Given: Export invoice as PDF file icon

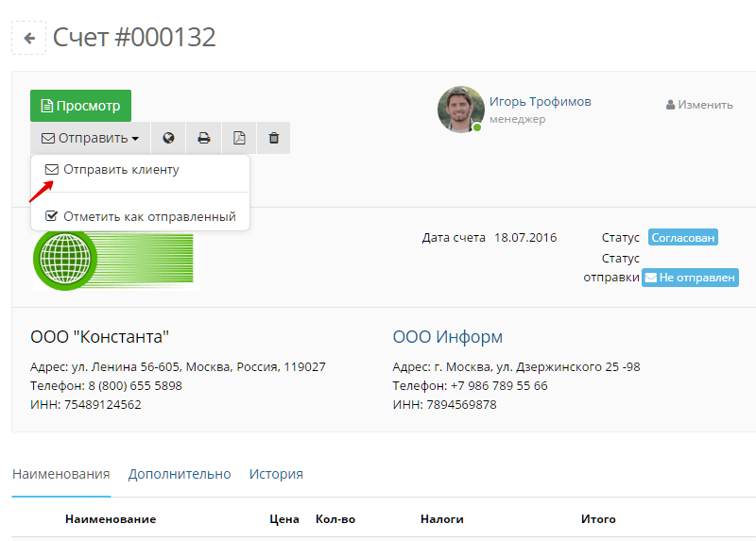Looking at the screenshot, I should click(x=240, y=138).
